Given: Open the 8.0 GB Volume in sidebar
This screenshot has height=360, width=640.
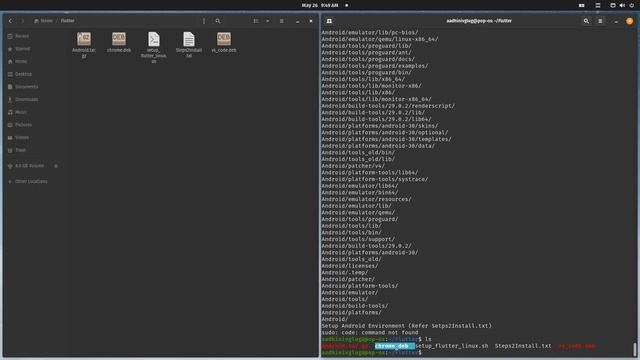Looking at the screenshot, I should coord(29,166).
